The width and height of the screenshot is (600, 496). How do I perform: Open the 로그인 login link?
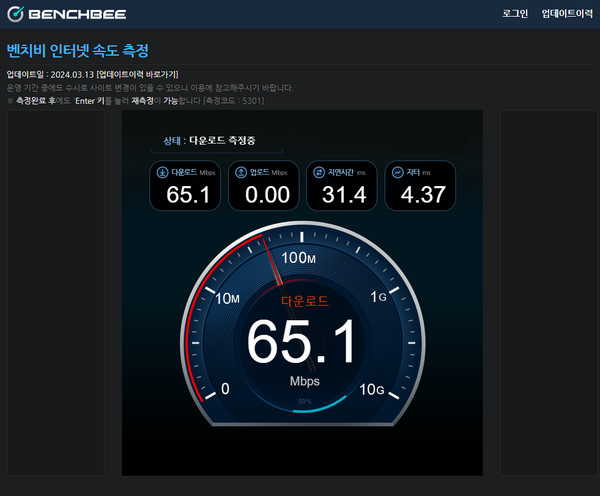pos(515,14)
